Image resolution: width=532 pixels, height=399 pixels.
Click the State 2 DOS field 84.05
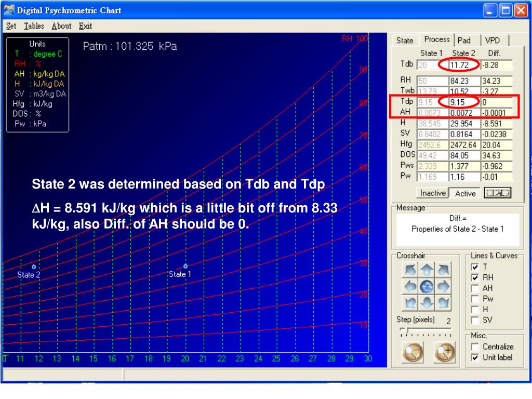pos(464,155)
